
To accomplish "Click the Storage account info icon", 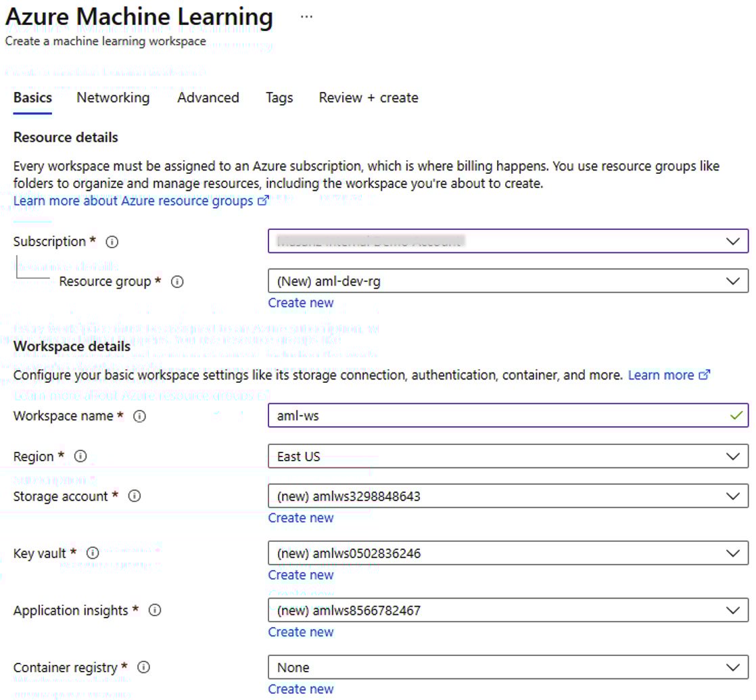I will click(x=135, y=496).
